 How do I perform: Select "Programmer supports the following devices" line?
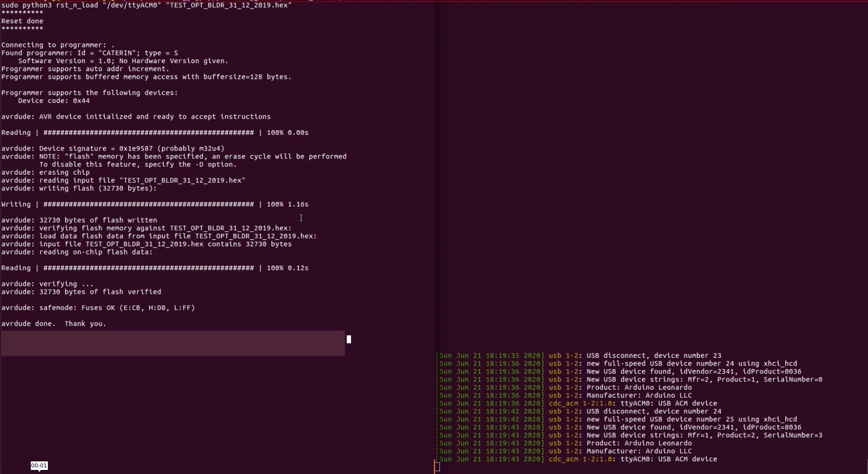pyautogui.click(x=90, y=93)
